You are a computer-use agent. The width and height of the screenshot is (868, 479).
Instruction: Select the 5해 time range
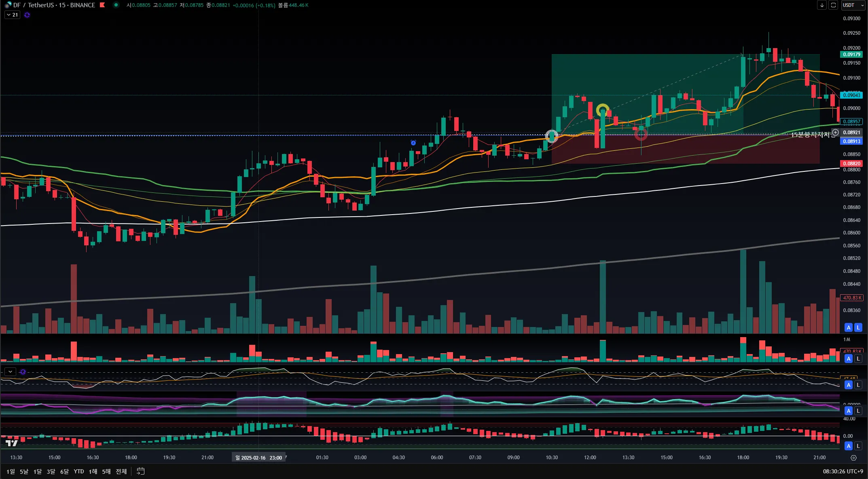[x=106, y=471]
